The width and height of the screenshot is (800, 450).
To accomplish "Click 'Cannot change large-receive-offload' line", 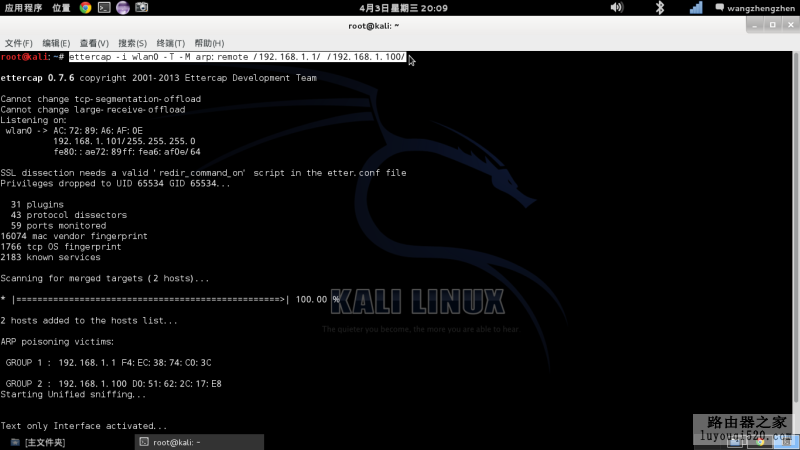I will coord(93,110).
